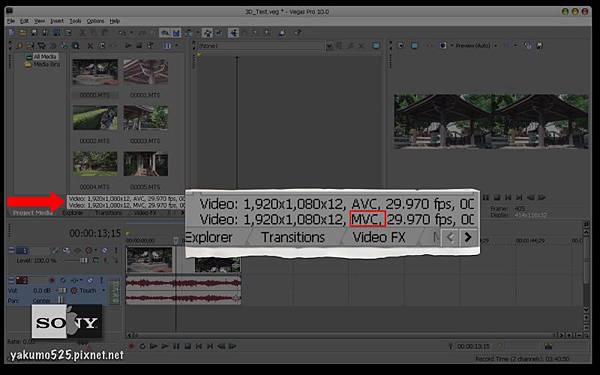Click the Save project icon

[x=34, y=33]
